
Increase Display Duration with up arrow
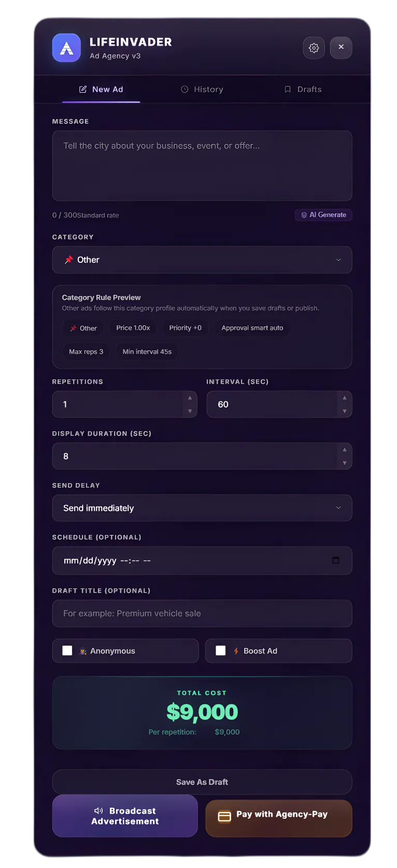click(x=344, y=450)
